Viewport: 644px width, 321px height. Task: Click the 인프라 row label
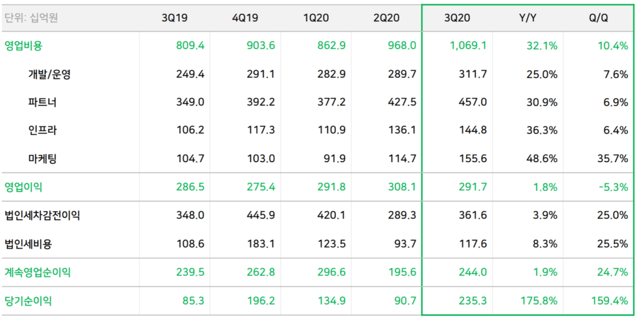click(42, 131)
